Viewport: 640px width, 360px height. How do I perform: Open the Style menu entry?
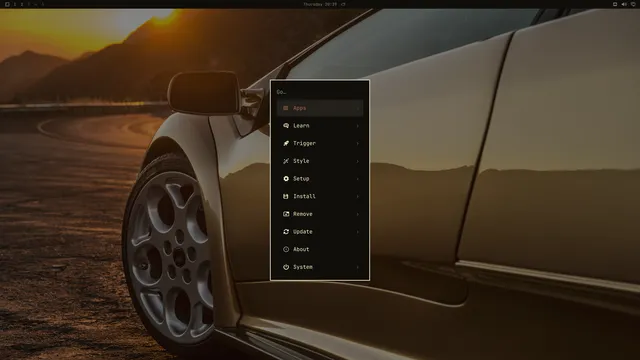[320, 161]
